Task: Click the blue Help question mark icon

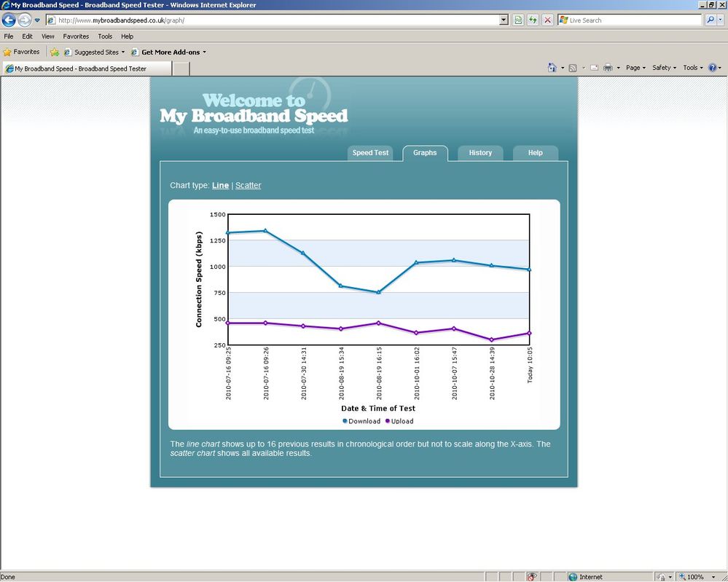Action: pyautogui.click(x=712, y=68)
